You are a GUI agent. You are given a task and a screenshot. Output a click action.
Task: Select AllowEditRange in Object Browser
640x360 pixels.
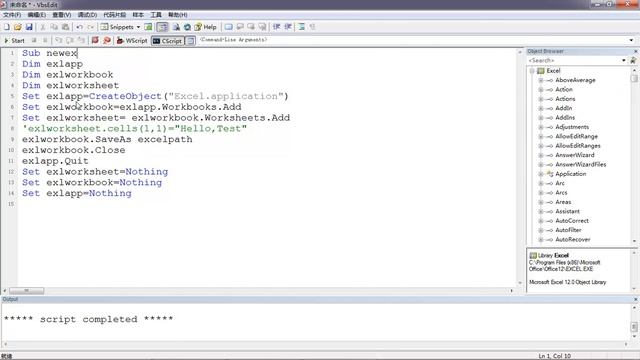(576, 136)
